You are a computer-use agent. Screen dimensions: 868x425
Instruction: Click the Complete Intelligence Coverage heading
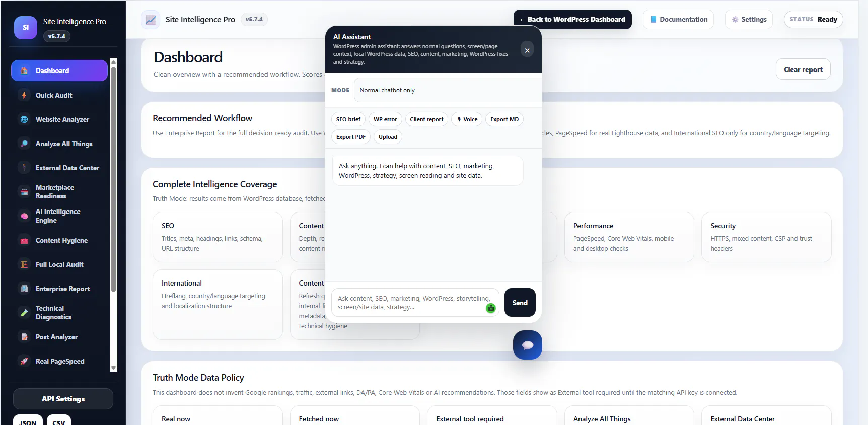point(215,184)
